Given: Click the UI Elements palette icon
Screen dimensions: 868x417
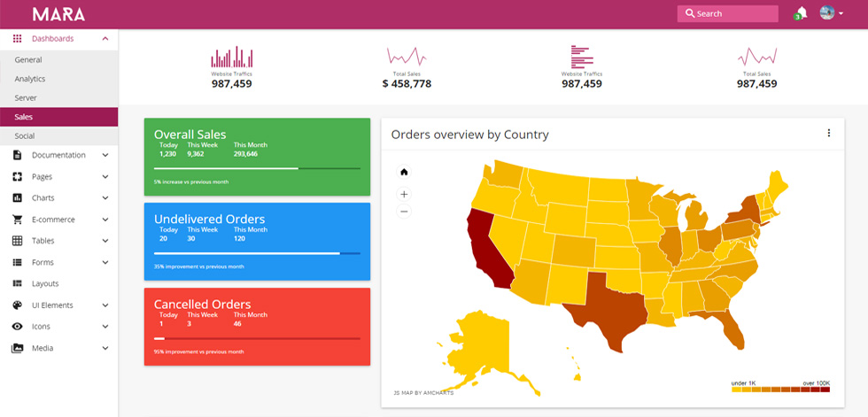Looking at the screenshot, I should click(17, 305).
